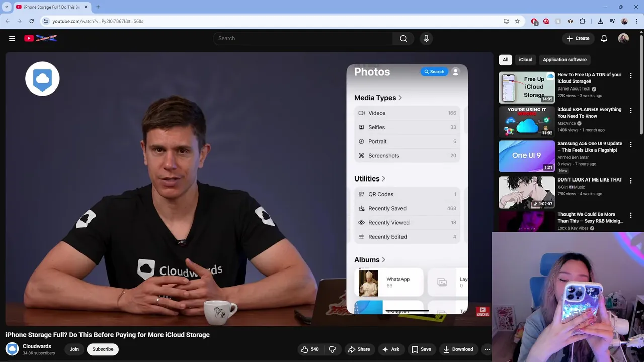Open the title 'iCloud EXPLAINED! Everything You Need To Know'
Image resolution: width=644 pixels, height=362 pixels.
click(589, 113)
